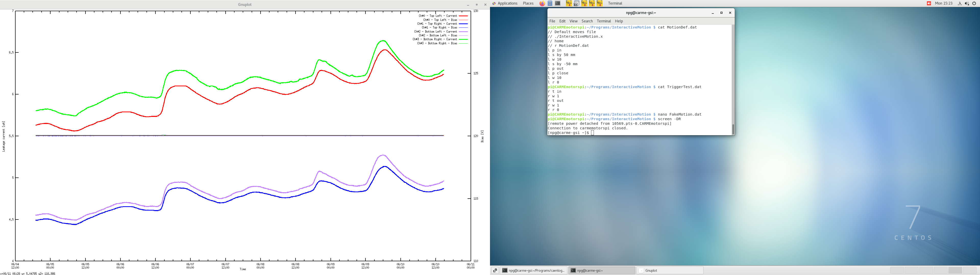980x275 pixels.
Task: Click the muted volume icon
Action: click(967, 3)
